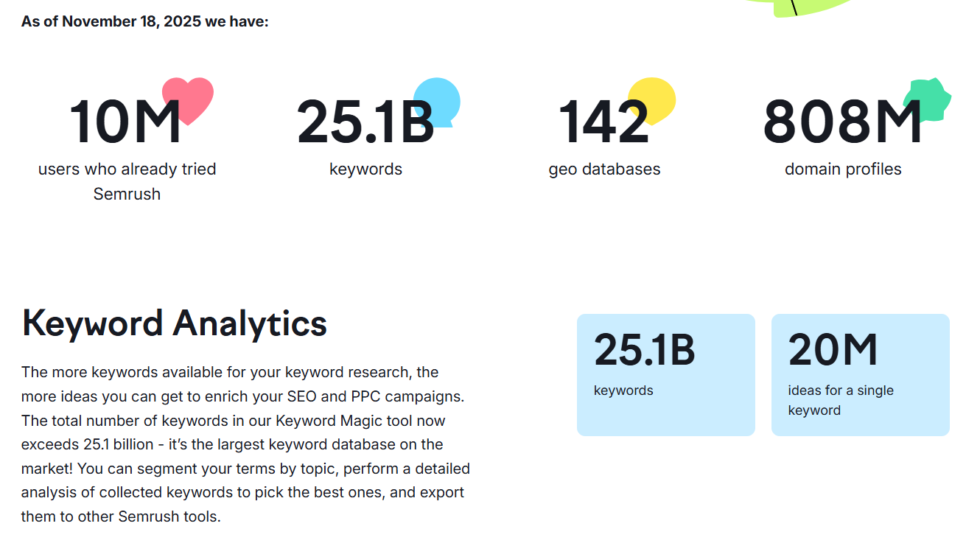Click the 25.1B number in blue card
This screenshot has height=543, width=980.
point(645,350)
